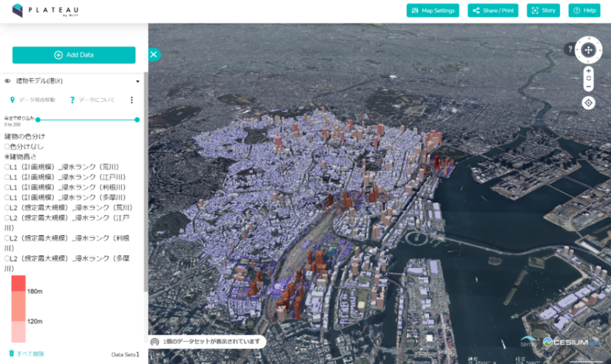Open the Help menu item
The width and height of the screenshot is (611, 364).
584,11
